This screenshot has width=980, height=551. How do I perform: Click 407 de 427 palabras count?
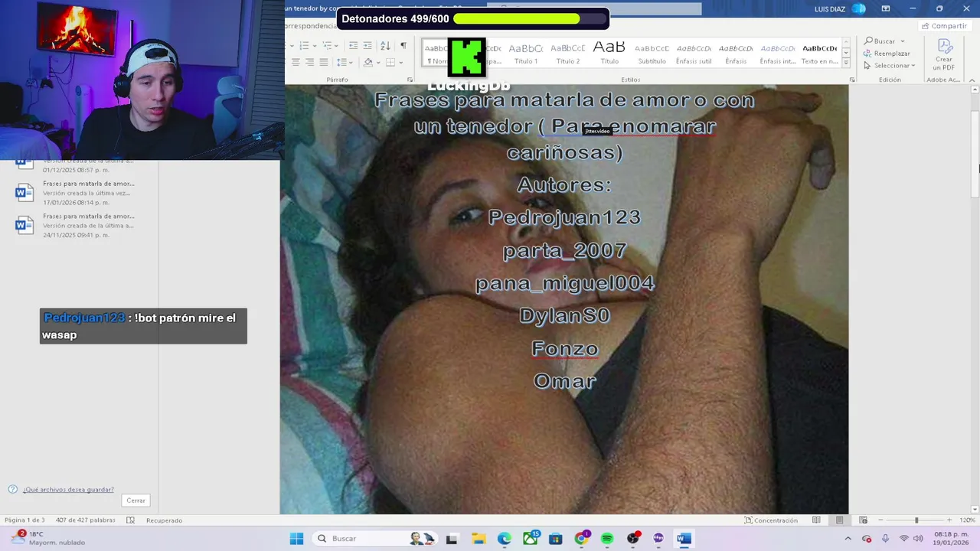point(86,520)
